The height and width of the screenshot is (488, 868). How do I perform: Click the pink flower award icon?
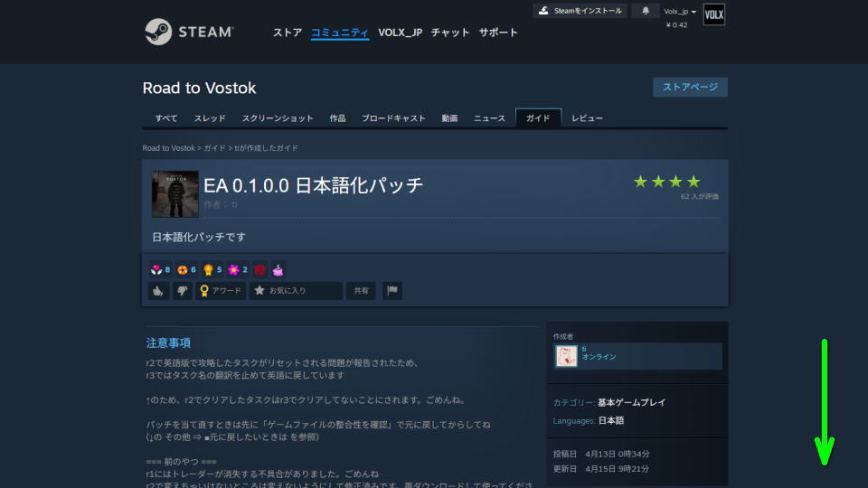pos(233,269)
